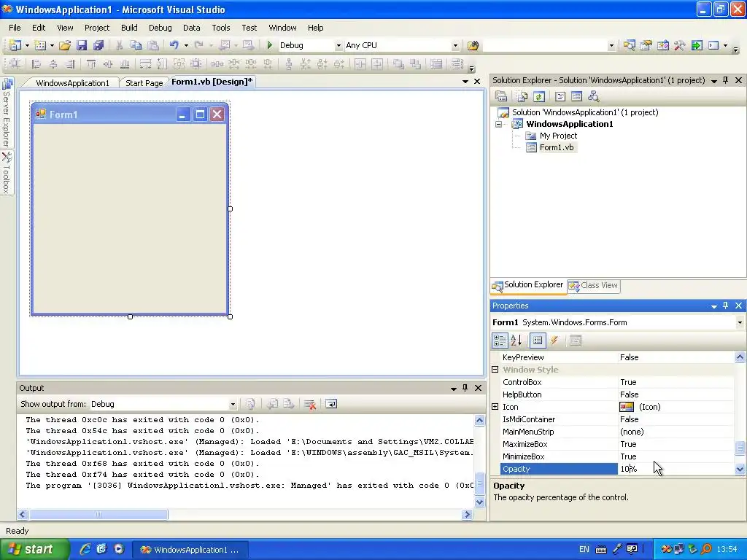The width and height of the screenshot is (747, 560).
Task: Click the New Project toolbar icon
Action: (15, 45)
